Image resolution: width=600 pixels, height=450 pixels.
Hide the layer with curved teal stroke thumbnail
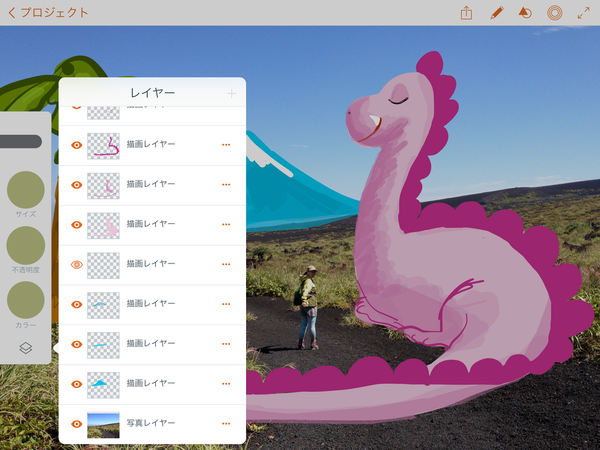(x=77, y=304)
